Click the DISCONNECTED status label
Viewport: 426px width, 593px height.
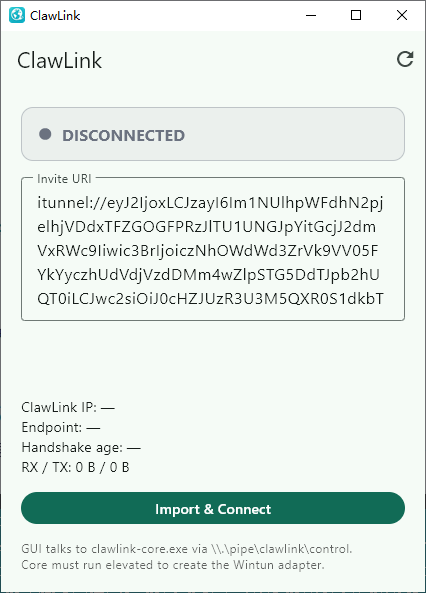(124, 135)
